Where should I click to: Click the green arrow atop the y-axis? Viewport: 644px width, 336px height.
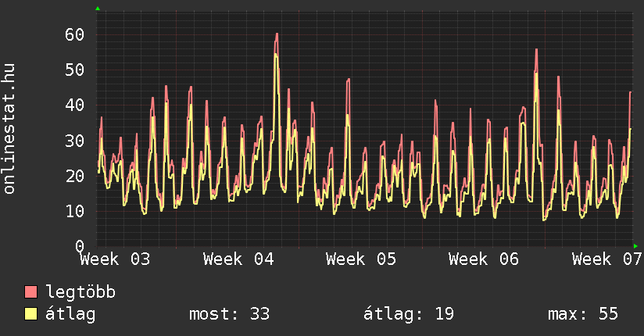point(97,9)
